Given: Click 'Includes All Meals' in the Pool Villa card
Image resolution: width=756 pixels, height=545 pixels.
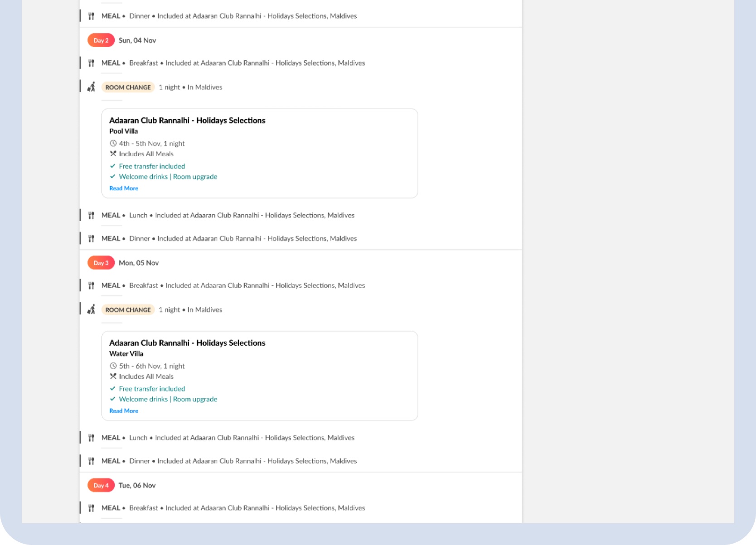Looking at the screenshot, I should point(146,154).
